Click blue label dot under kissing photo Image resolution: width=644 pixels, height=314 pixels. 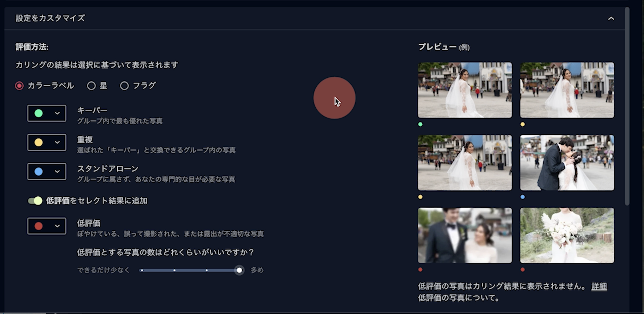point(523,197)
